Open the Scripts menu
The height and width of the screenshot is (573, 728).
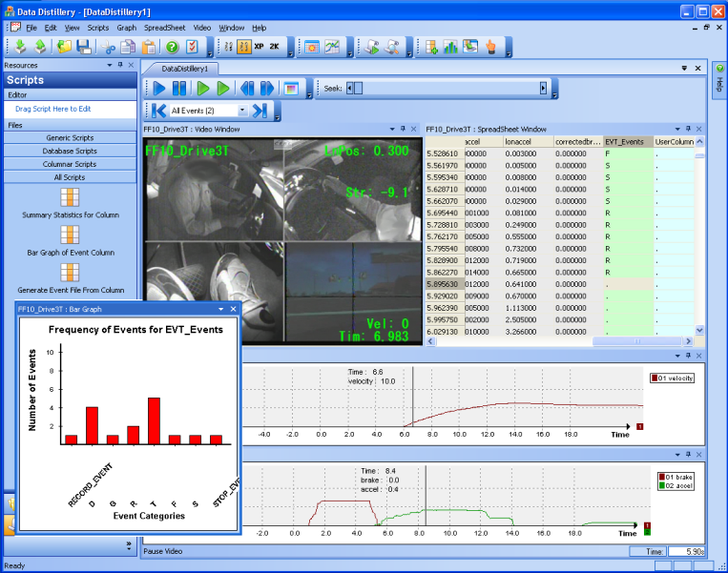[x=98, y=28]
